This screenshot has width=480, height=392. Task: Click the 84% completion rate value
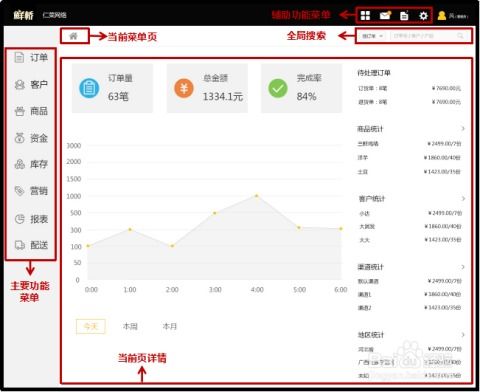point(306,97)
